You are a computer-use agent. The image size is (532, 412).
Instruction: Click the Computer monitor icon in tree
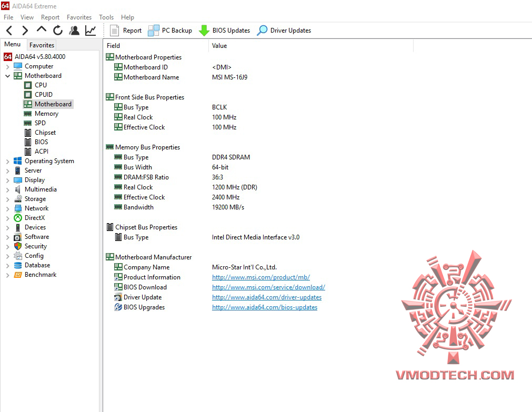click(x=18, y=66)
